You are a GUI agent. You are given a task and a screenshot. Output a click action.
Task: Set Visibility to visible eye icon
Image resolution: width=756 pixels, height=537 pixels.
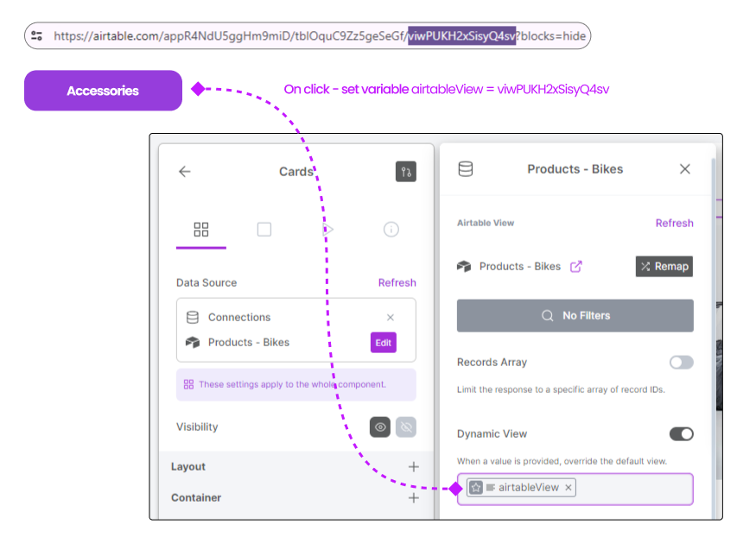pos(380,427)
